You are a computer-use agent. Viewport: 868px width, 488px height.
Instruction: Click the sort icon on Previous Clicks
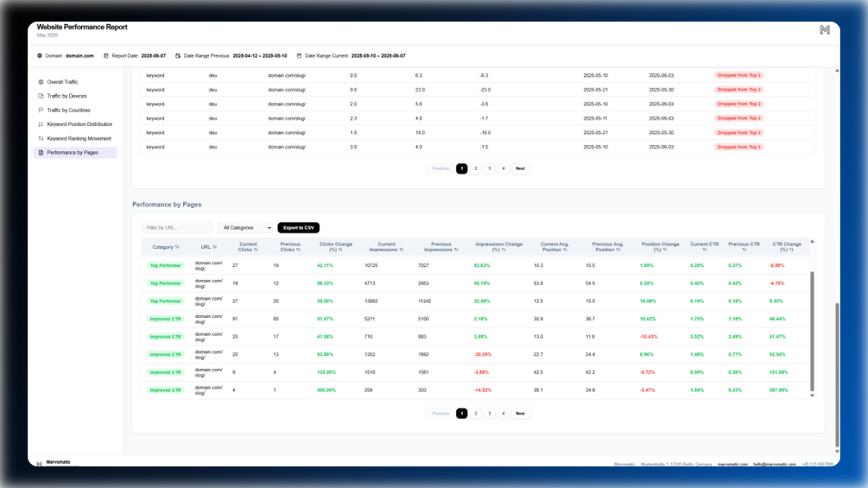[298, 250]
